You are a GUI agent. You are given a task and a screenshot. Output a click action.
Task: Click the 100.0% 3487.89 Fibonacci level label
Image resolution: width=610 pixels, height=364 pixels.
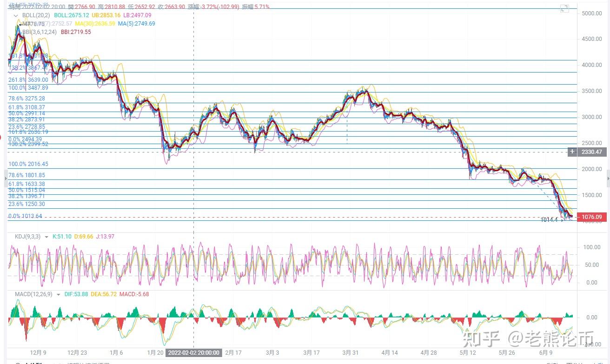pos(28,88)
